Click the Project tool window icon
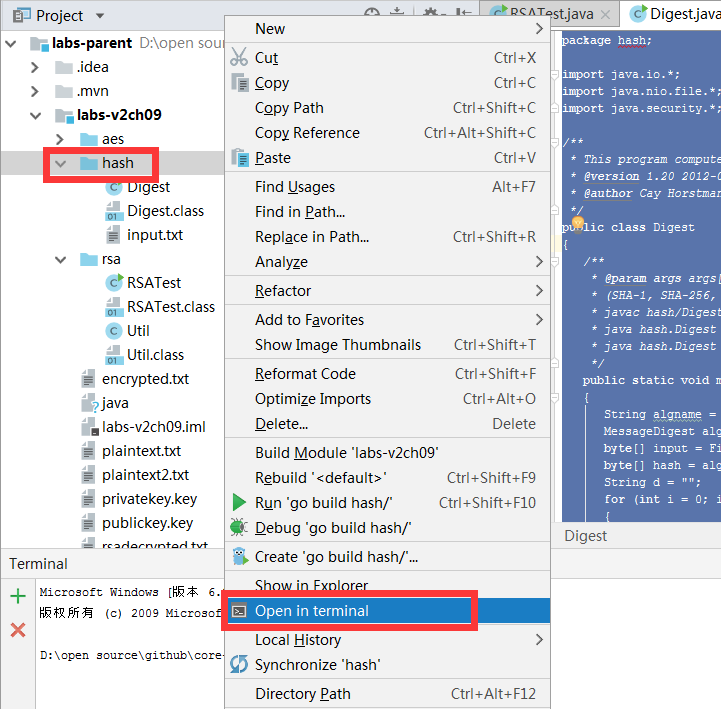721x709 pixels. point(22,16)
